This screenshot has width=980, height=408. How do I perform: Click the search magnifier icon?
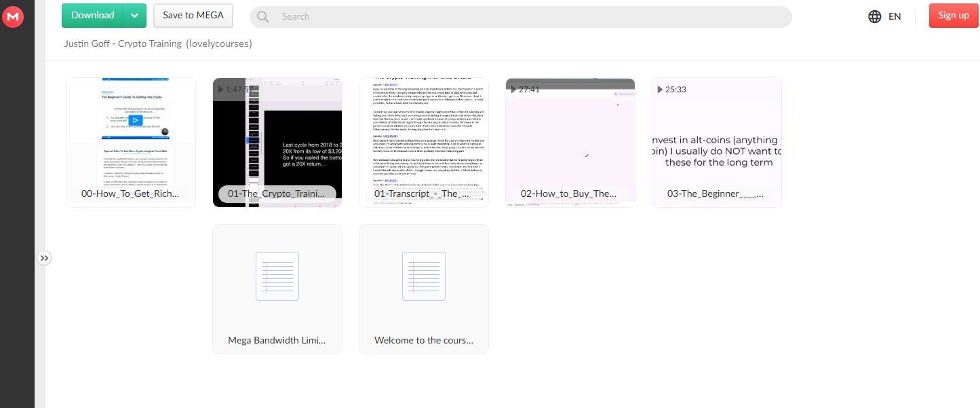(262, 17)
